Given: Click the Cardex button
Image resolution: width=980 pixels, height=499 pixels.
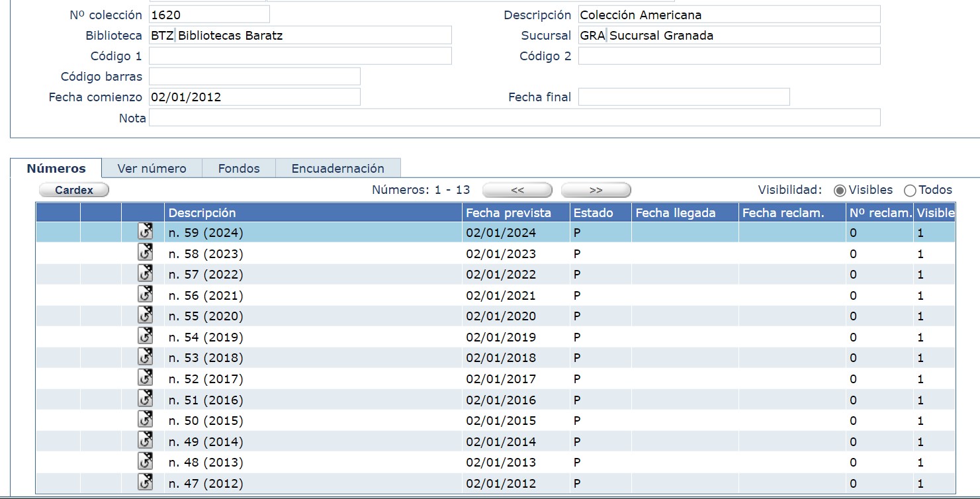Looking at the screenshot, I should [x=74, y=191].
